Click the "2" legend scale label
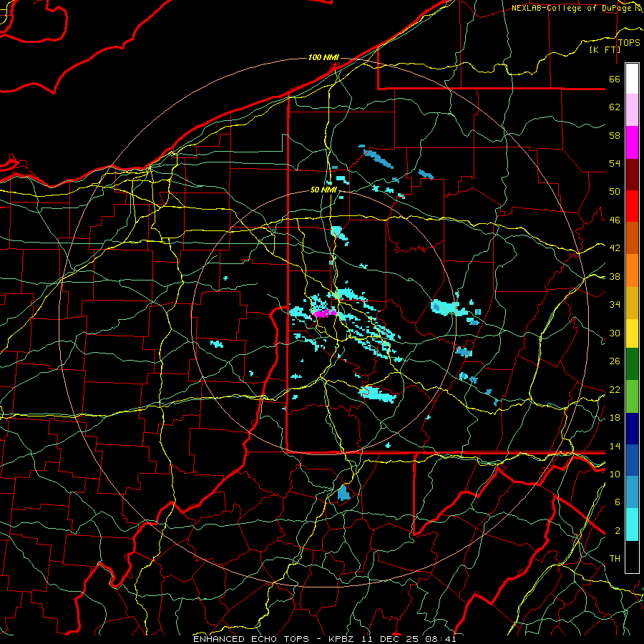This screenshot has height=644, width=644. coord(618,531)
